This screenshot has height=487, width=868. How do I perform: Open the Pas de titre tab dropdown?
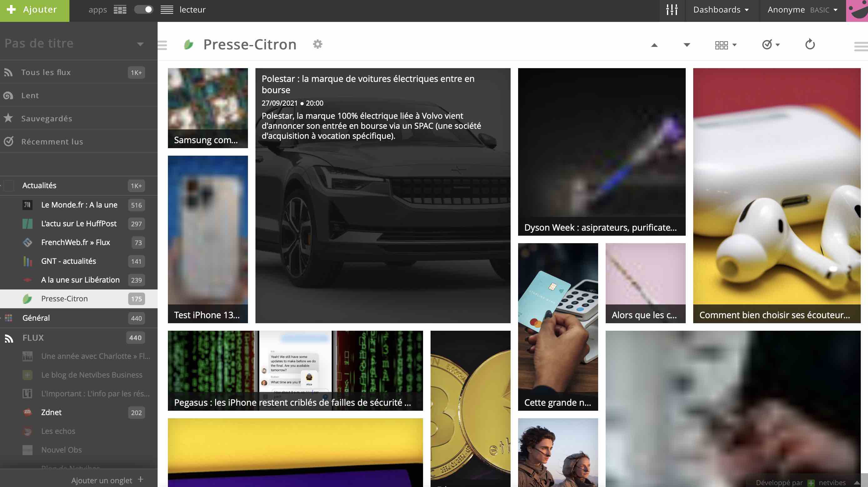pos(140,44)
